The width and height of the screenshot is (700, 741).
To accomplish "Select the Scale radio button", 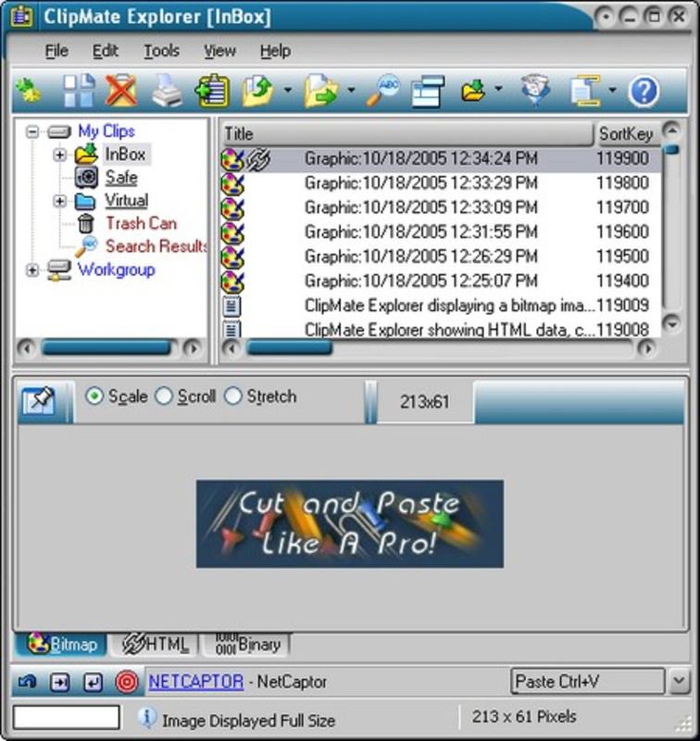I will coord(94,396).
